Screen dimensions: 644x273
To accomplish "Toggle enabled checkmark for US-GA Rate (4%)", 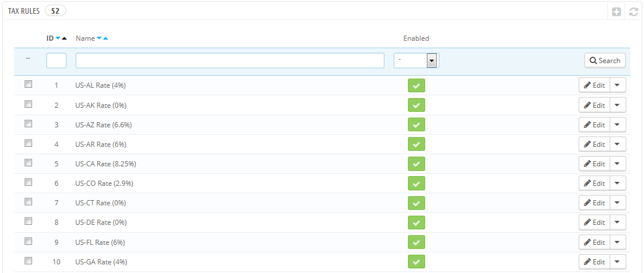I will click(416, 262).
